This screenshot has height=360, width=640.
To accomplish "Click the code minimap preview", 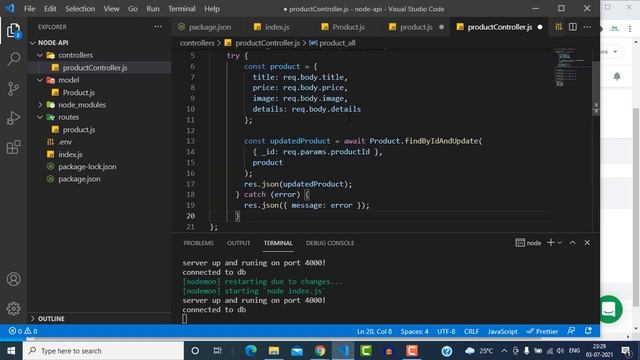I will click(569, 67).
